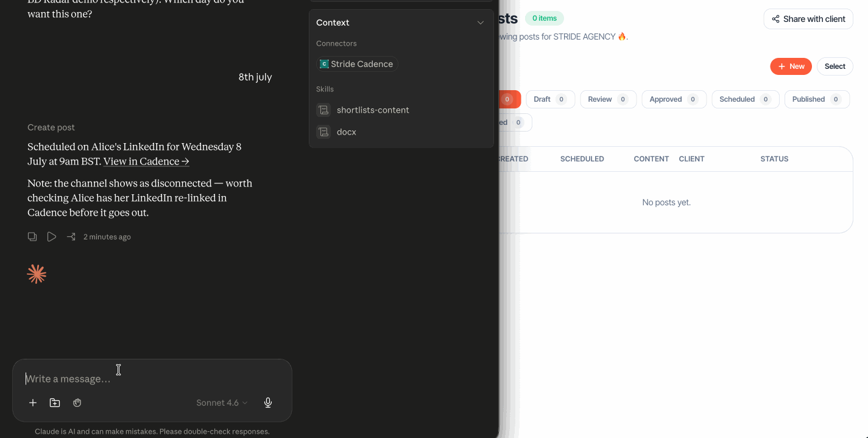Start voice input with microphone icon
Viewport: 868px width, 438px height.
pyautogui.click(x=268, y=403)
